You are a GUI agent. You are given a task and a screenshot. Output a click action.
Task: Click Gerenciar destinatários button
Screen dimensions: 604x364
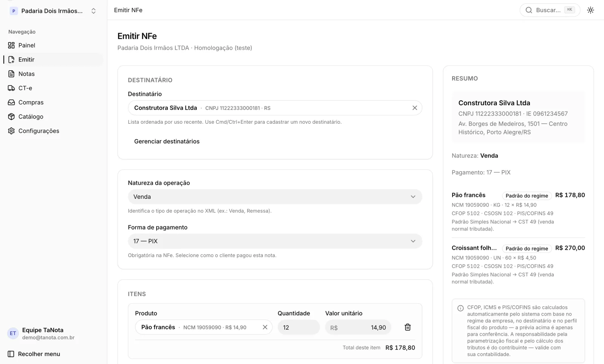(x=167, y=141)
